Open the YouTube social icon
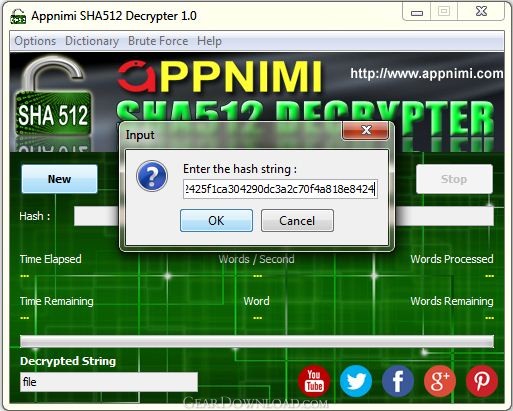 314,381
